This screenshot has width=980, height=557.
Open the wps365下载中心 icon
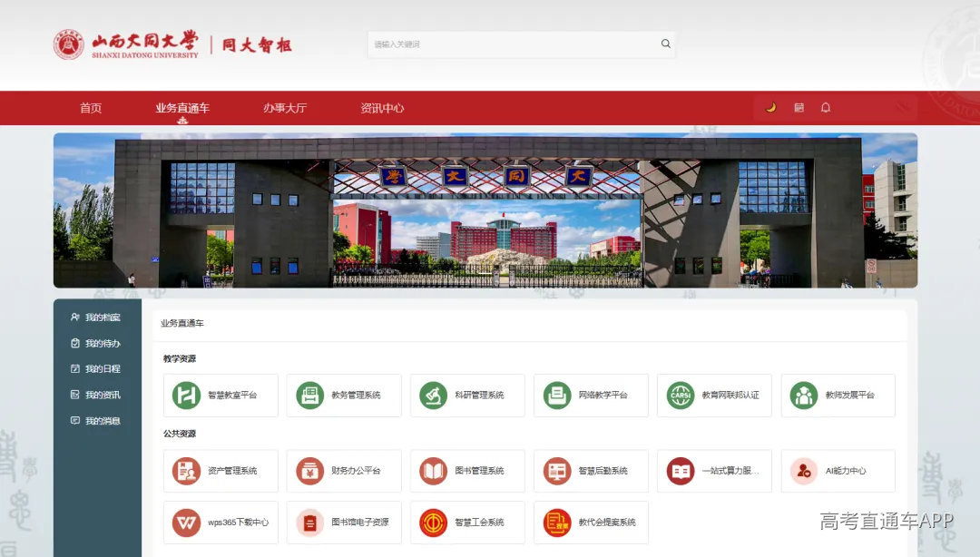tap(186, 523)
